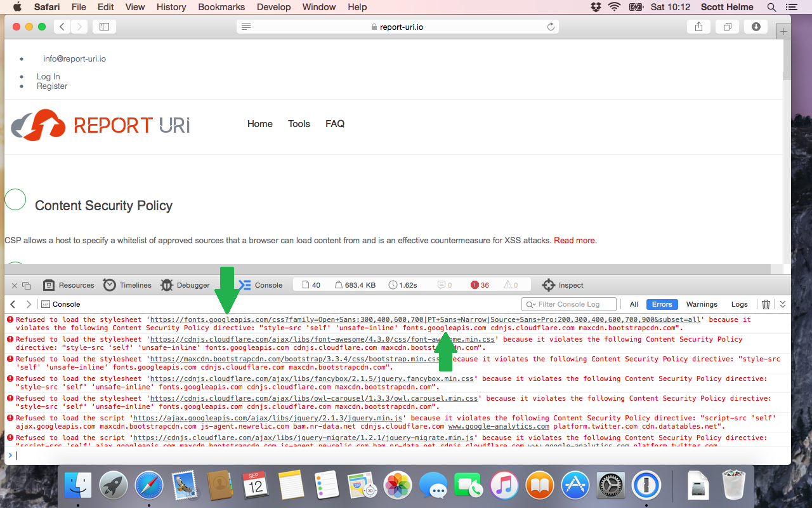
Task: Toggle the Errors console filter
Action: 662,304
